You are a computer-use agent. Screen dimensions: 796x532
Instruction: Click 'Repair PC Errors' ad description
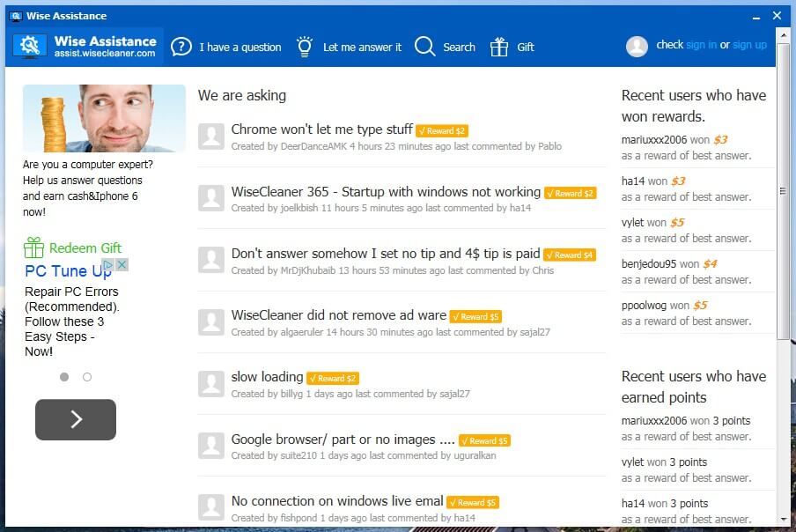(71, 321)
